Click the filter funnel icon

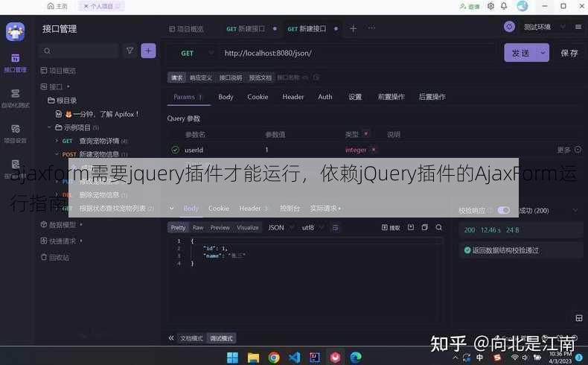pos(130,51)
